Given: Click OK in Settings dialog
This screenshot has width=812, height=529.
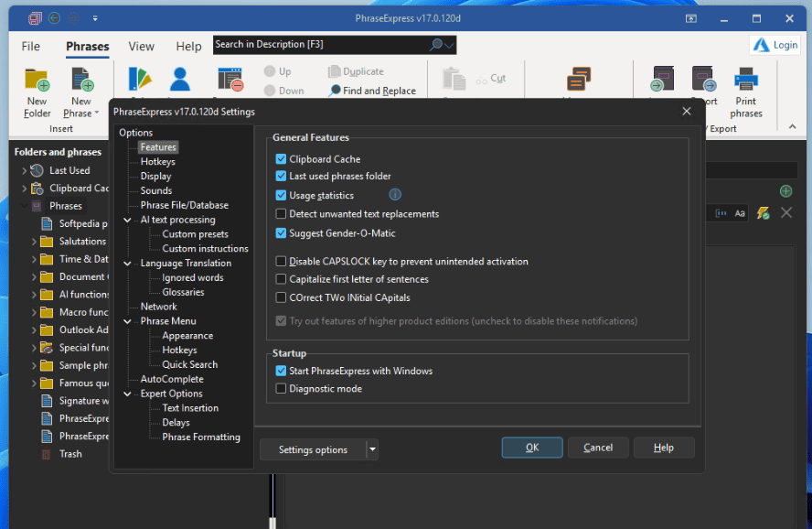Looking at the screenshot, I should tap(532, 448).
